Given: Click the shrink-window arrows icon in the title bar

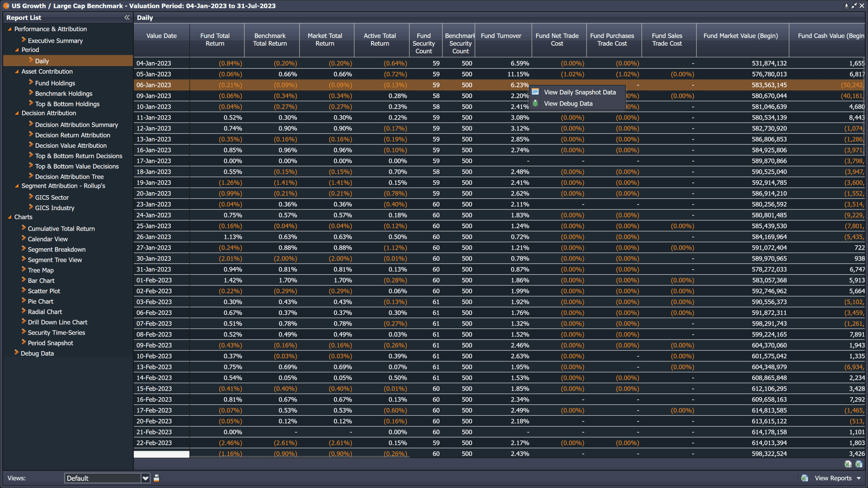Looking at the screenshot, I should [x=854, y=6].
